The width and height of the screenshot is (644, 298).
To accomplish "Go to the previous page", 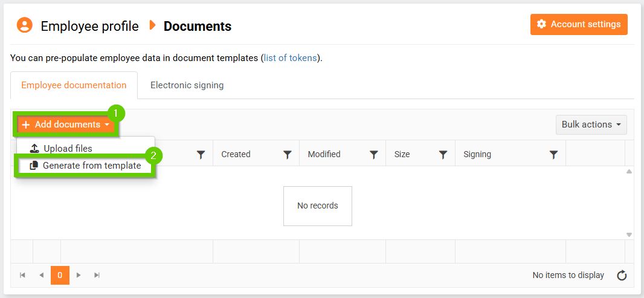I will click(x=41, y=275).
